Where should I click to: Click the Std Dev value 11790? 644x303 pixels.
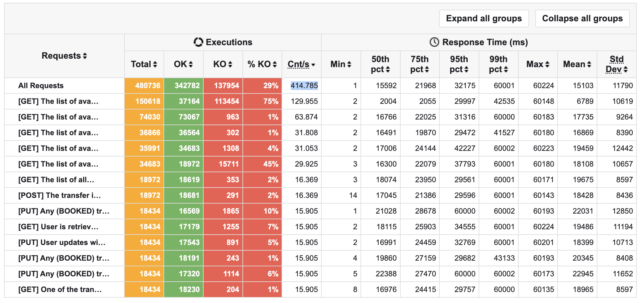[x=623, y=86]
